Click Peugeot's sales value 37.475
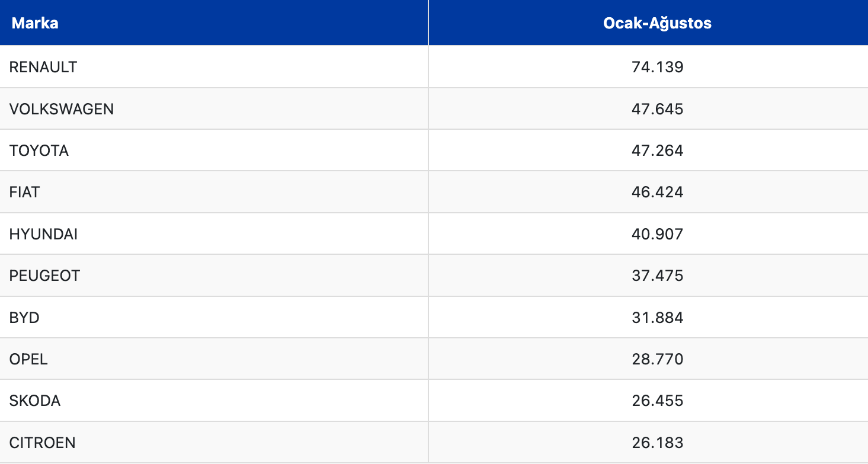This screenshot has width=868, height=464. [658, 276]
